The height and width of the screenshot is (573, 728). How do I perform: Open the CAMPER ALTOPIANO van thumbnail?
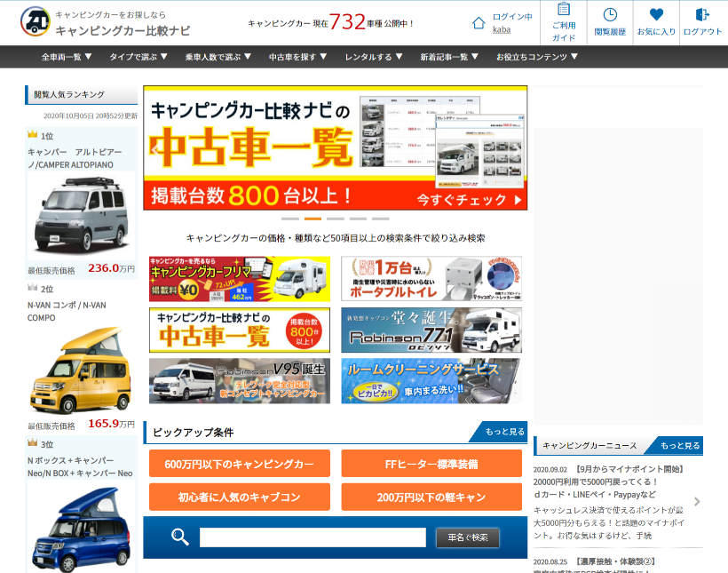81,216
